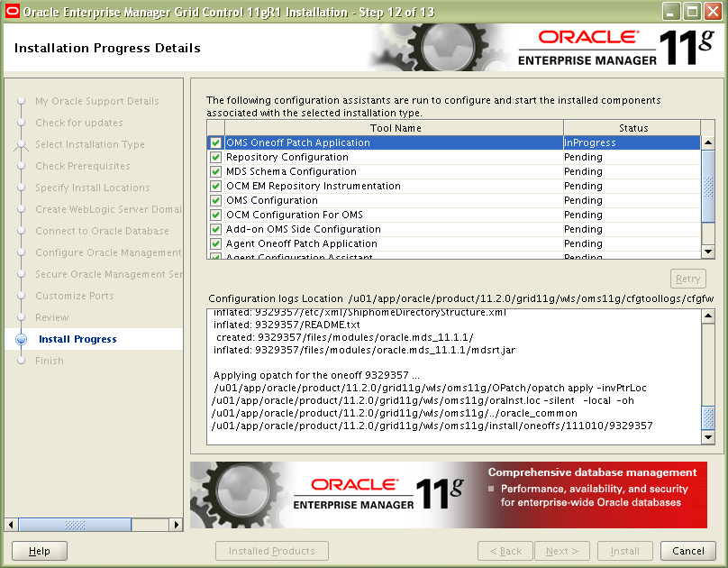728x568 pixels.
Task: Toggle Agent Oneoff Patch Application checkbox
Action: (x=215, y=243)
